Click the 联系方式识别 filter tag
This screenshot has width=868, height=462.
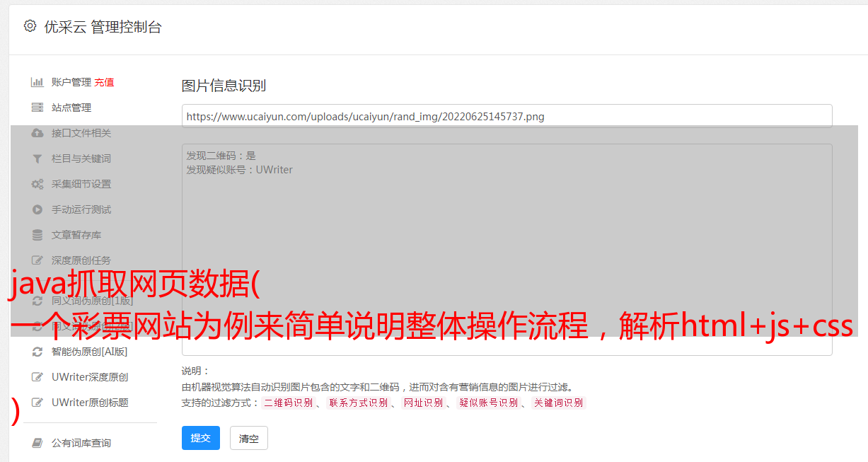(358, 403)
